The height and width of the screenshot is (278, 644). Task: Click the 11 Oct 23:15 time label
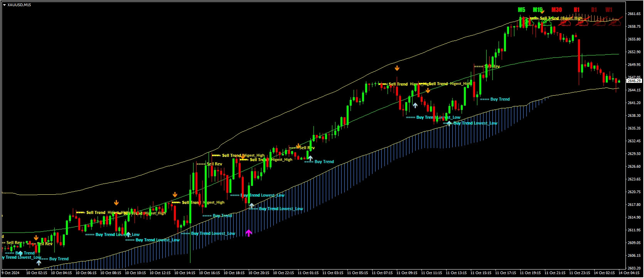tap(580, 273)
